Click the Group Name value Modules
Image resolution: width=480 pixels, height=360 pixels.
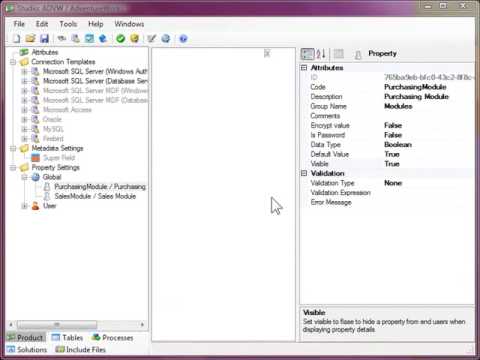pos(398,106)
